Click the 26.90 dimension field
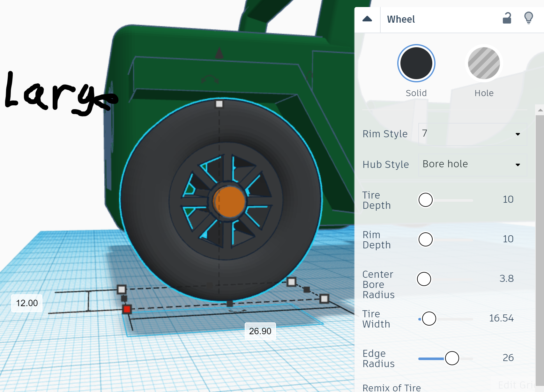544x392 pixels. 260,331
